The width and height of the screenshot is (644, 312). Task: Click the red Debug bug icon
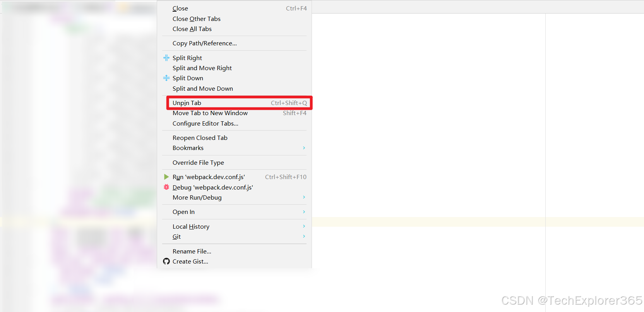pos(166,187)
